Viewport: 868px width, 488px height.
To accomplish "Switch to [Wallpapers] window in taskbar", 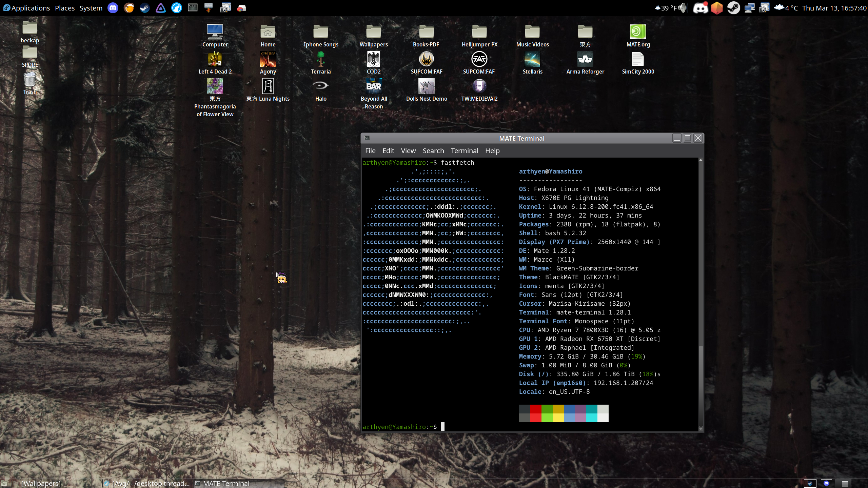I will click(57, 483).
